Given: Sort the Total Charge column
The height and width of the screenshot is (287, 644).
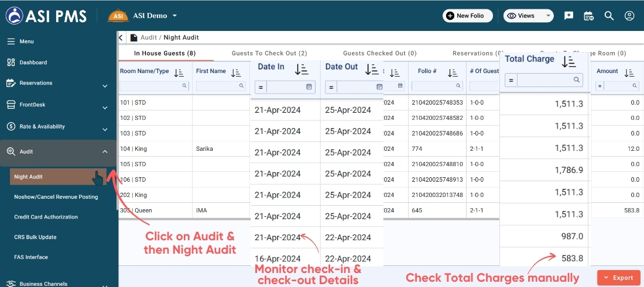Looking at the screenshot, I should [568, 61].
